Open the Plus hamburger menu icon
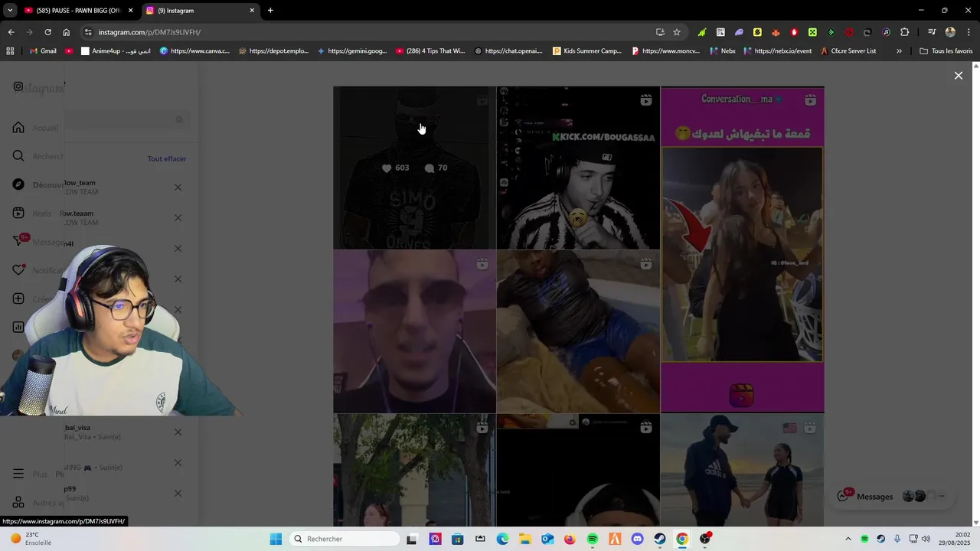980x551 pixels. (18, 474)
